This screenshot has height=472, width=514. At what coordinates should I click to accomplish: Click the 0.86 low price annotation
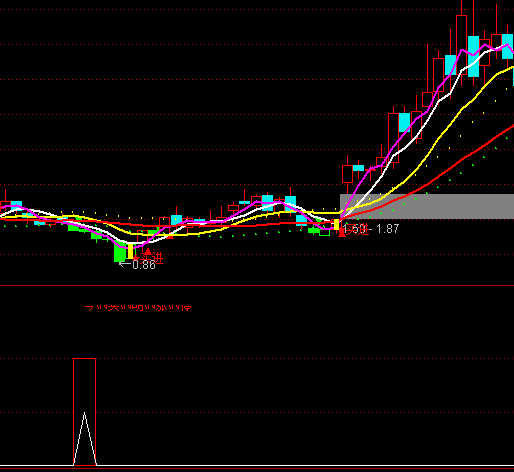[x=137, y=265]
